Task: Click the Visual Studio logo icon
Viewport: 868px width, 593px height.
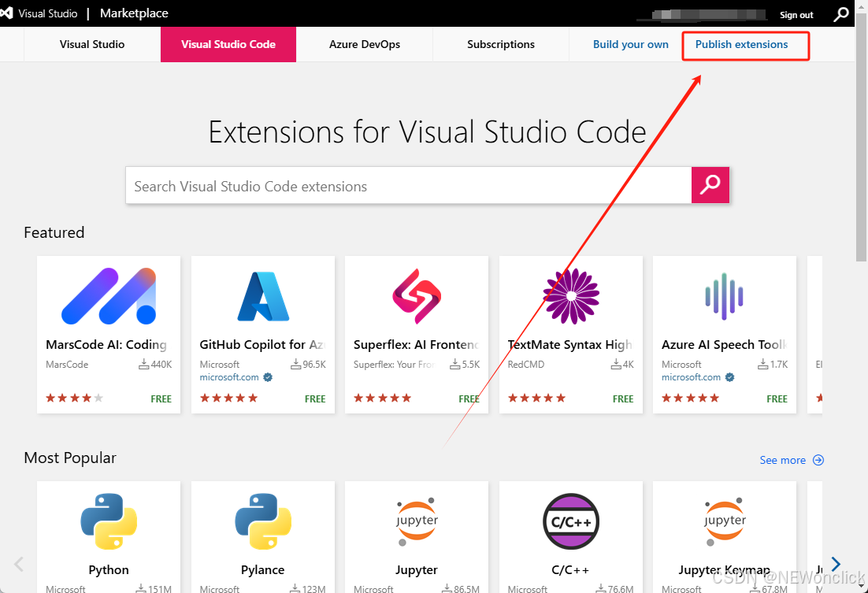Action: [x=6, y=13]
